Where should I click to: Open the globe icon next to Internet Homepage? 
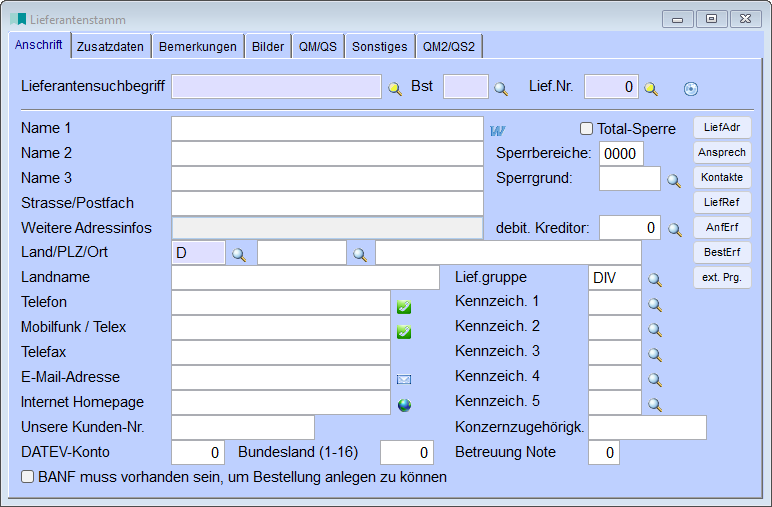[404, 405]
